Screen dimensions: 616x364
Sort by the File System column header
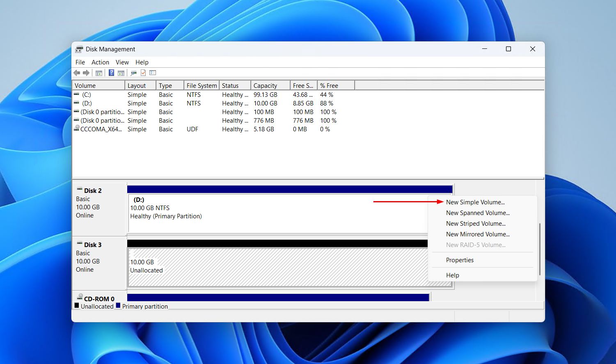pos(202,85)
